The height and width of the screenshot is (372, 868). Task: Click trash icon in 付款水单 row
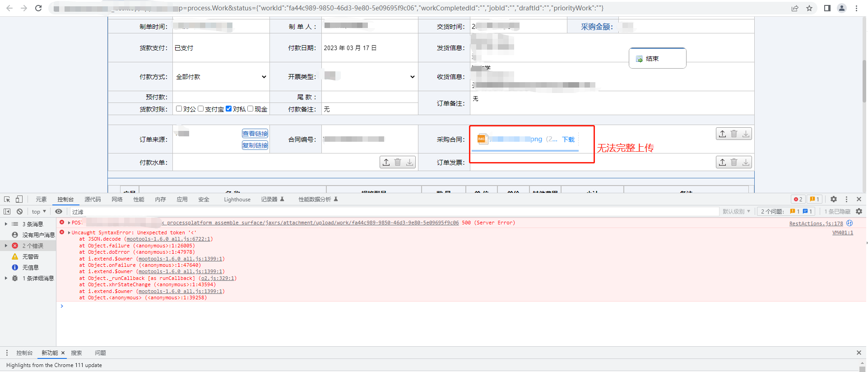pyautogui.click(x=398, y=162)
